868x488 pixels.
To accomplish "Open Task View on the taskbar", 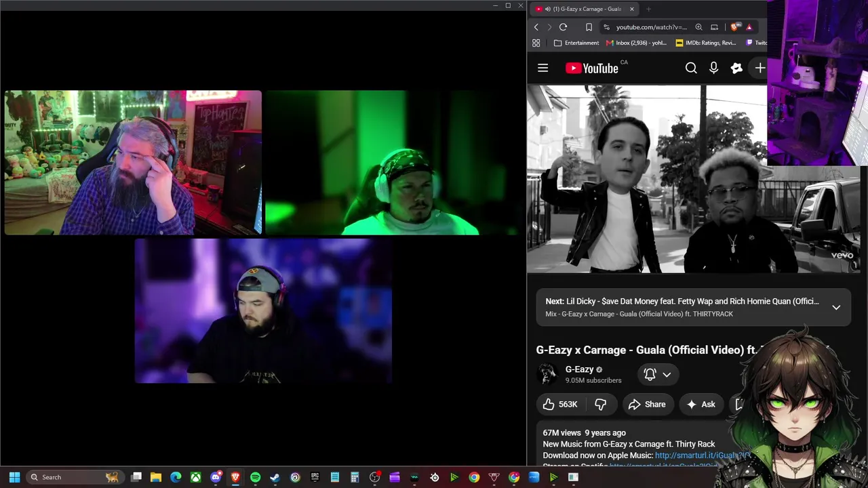I will point(136,477).
